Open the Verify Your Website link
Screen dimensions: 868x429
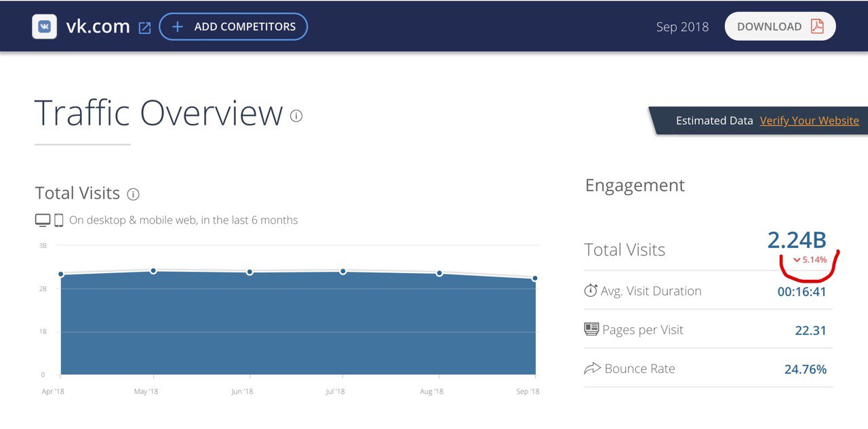click(809, 121)
